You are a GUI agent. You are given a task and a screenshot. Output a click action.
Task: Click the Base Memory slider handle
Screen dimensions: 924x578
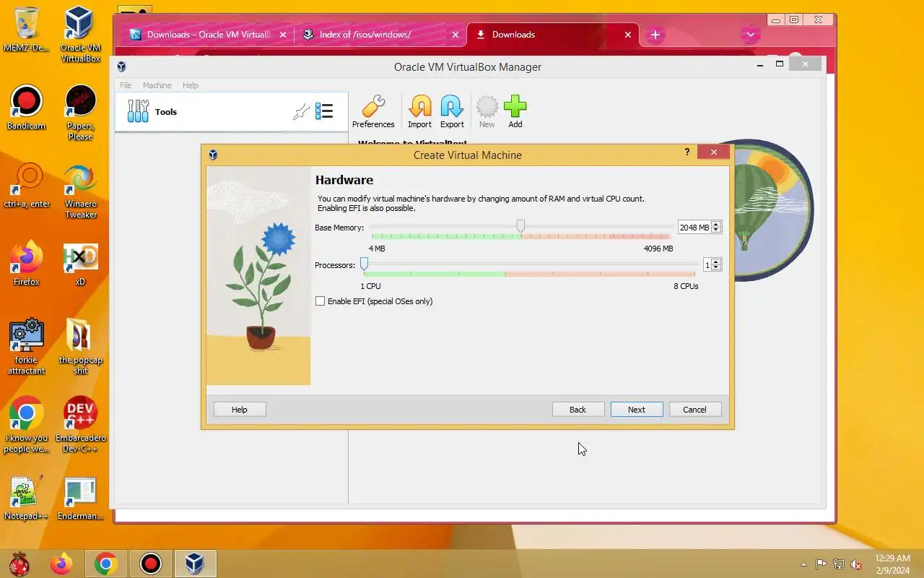pyautogui.click(x=520, y=226)
